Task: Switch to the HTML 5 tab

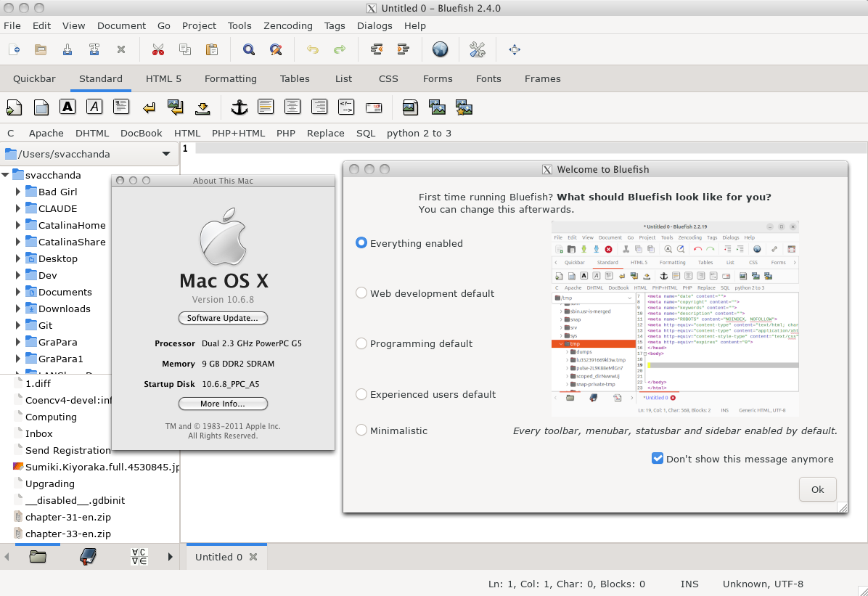Action: 163,78
